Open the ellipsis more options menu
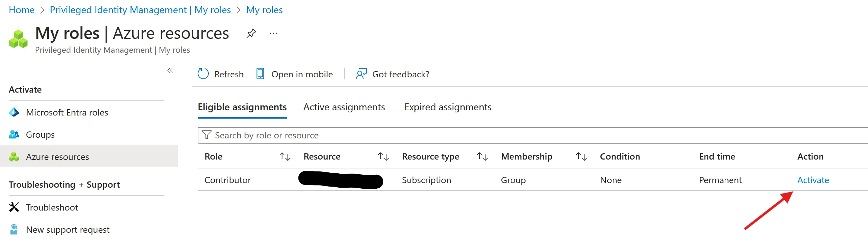 click(x=273, y=34)
